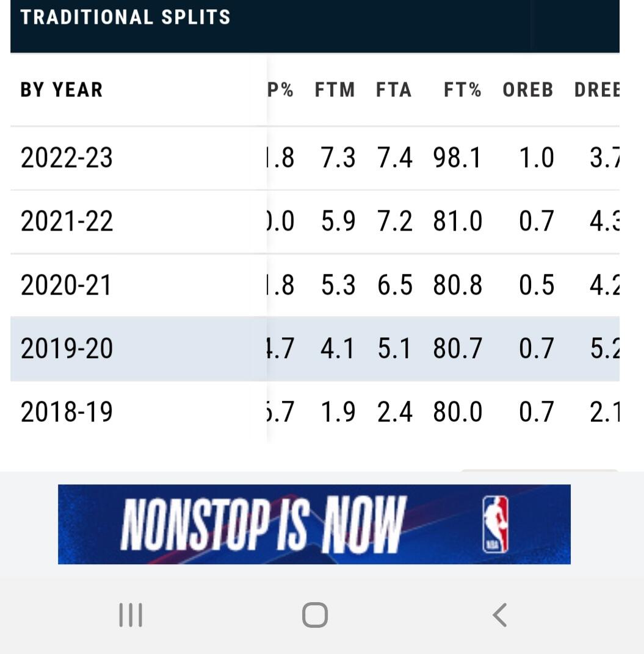Click the Traditional Splits section header
644x654 pixels.
click(125, 18)
